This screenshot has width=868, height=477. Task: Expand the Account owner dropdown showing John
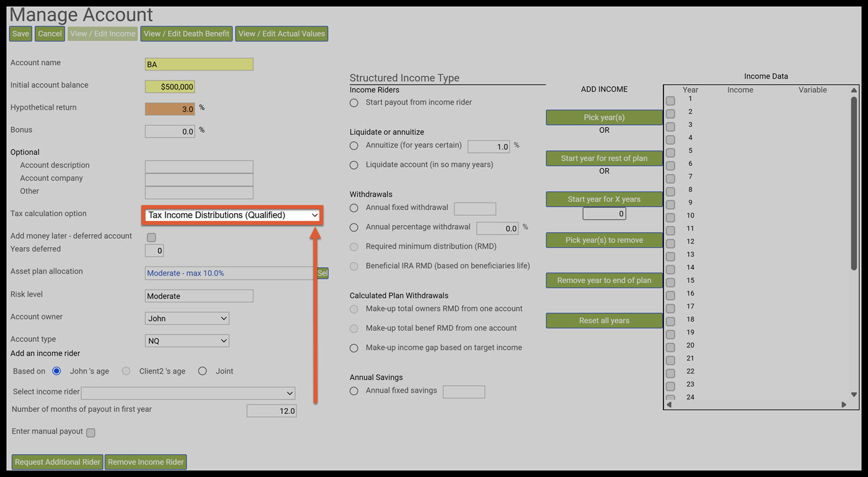187,318
